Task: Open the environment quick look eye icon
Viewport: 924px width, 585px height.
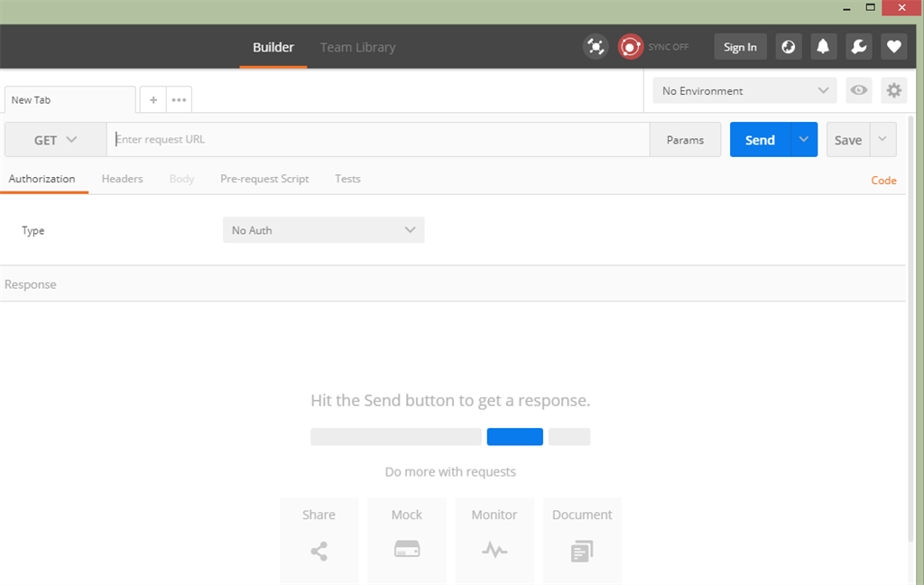Action: point(859,90)
